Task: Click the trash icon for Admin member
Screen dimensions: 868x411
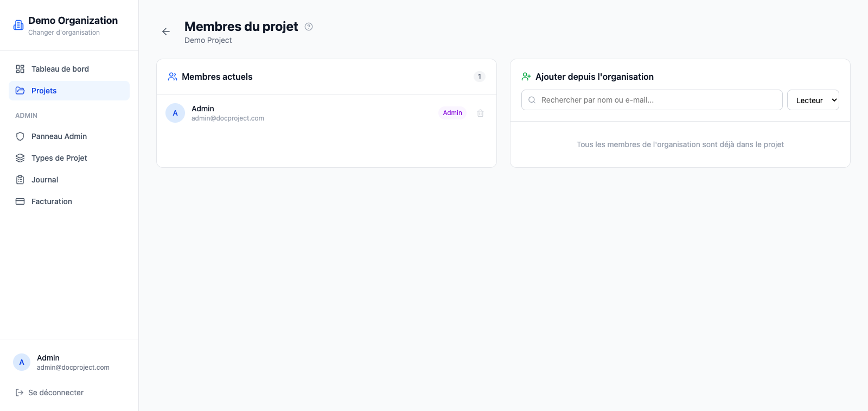Action: (480, 113)
